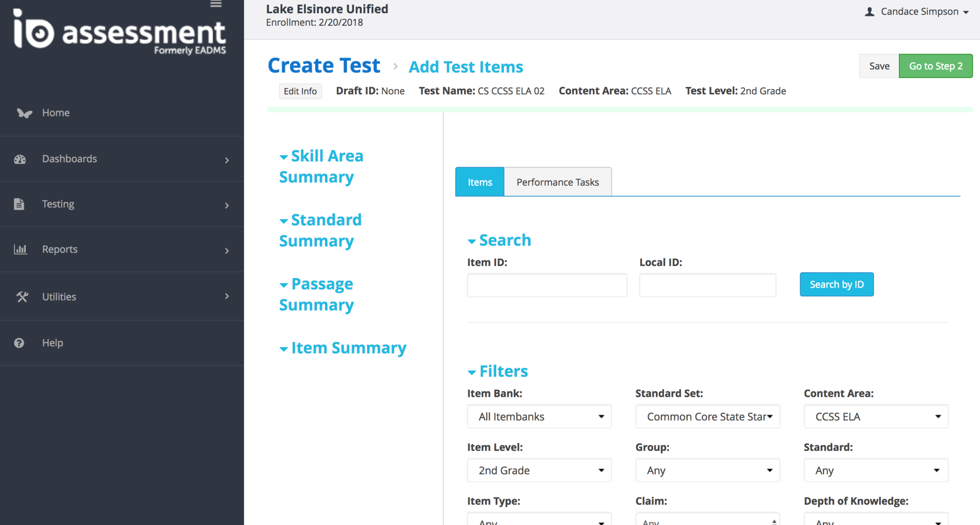
Task: Click the Home butterfly icon
Action: click(x=24, y=113)
